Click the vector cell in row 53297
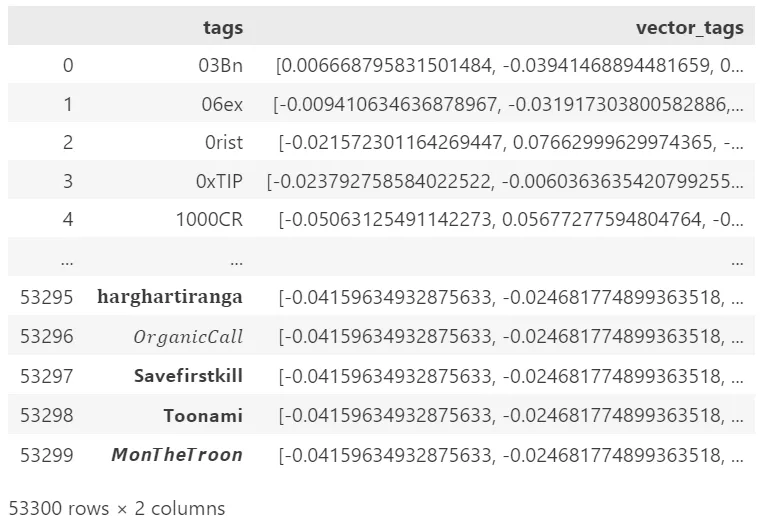Image resolution: width=762 pixels, height=530 pixels. click(x=511, y=376)
